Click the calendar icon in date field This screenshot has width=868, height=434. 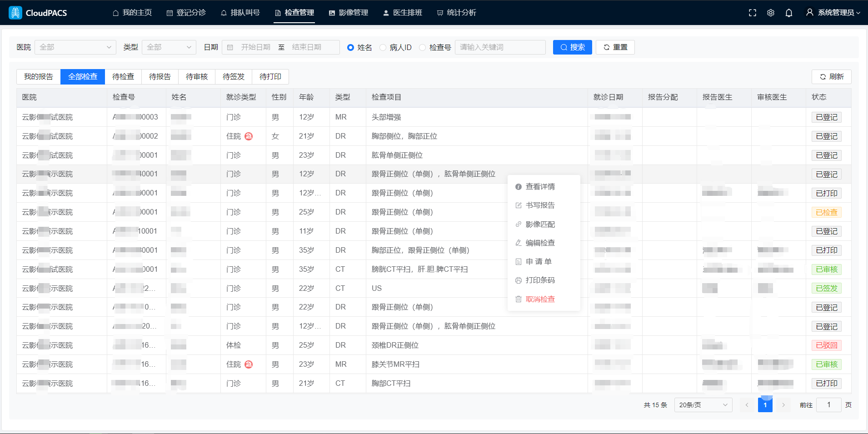pyautogui.click(x=230, y=47)
